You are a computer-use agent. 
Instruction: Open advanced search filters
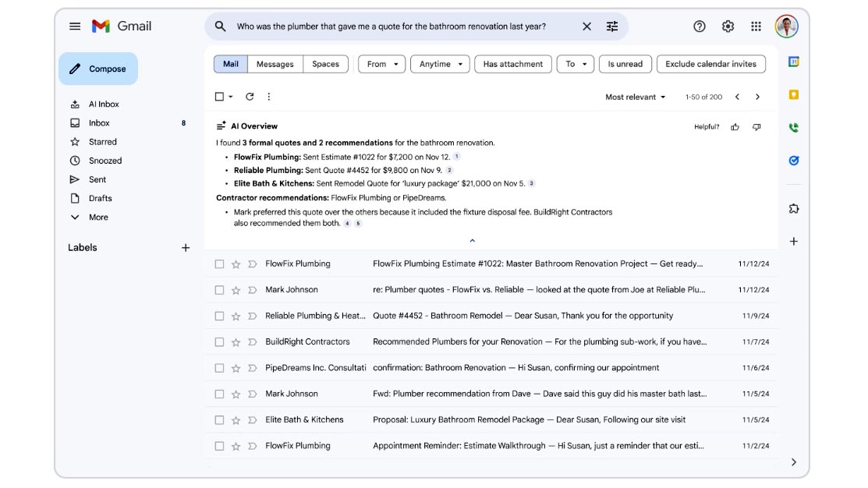click(612, 26)
